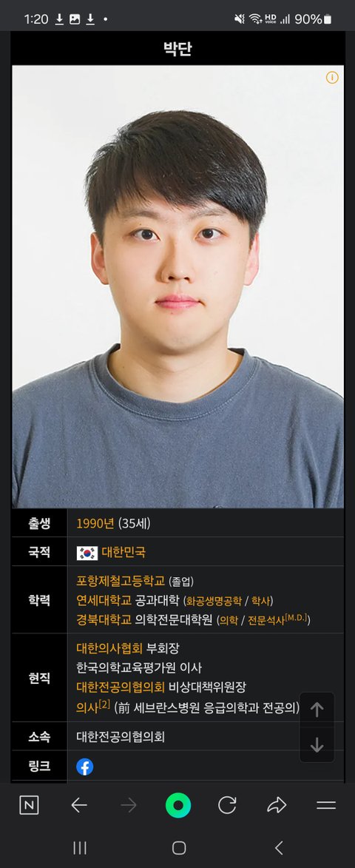The width and height of the screenshot is (355, 868).
Task: Tap the Naver home N icon
Action: click(30, 805)
